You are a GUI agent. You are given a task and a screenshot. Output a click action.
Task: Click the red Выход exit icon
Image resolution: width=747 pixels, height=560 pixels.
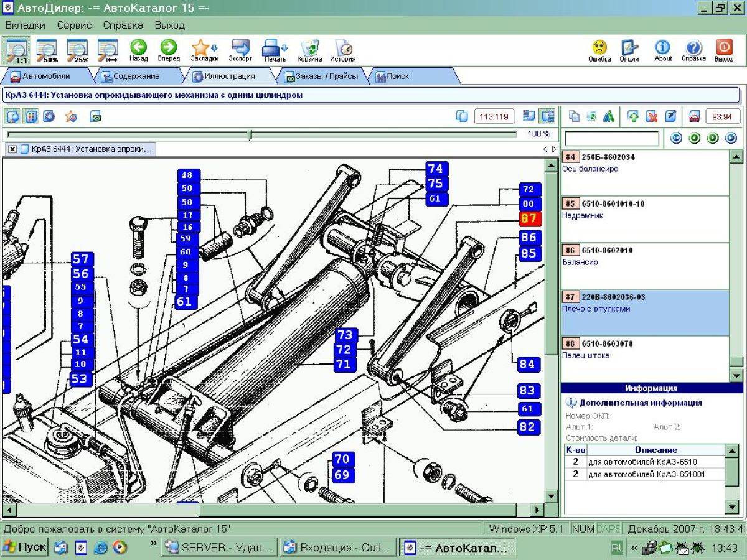coord(724,50)
